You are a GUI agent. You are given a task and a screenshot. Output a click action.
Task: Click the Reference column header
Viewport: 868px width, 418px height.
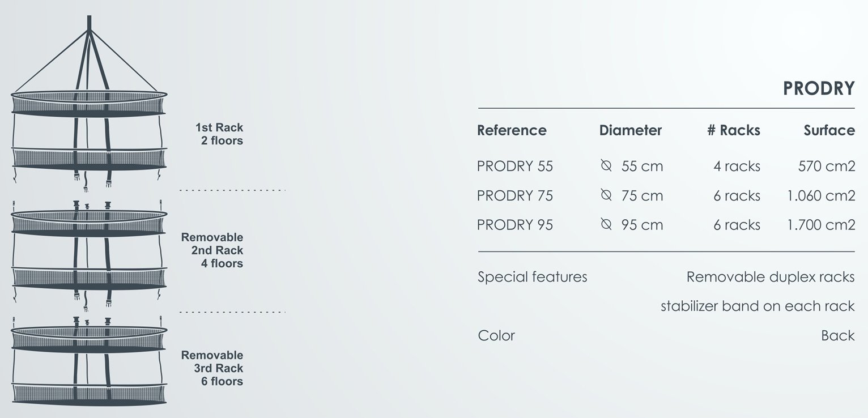click(512, 130)
